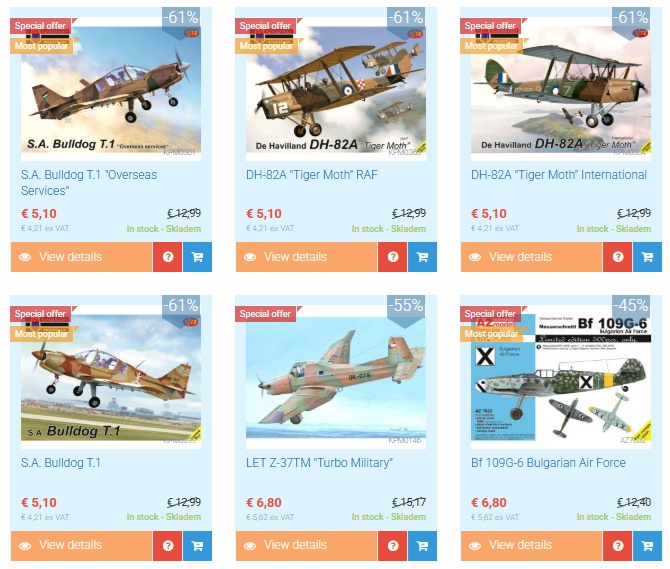This screenshot has width=670, height=569.
Task: Open the DH-82A "Tiger Moth" International title link
Action: pyautogui.click(x=559, y=175)
